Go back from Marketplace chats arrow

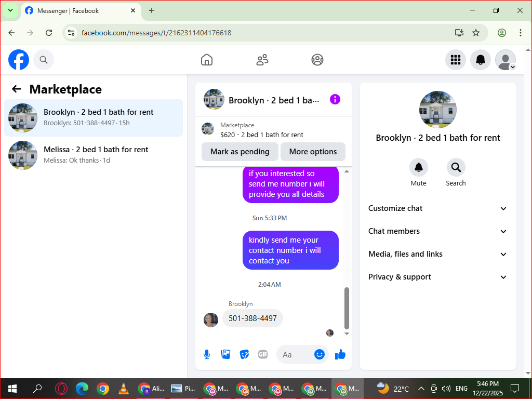tap(16, 89)
